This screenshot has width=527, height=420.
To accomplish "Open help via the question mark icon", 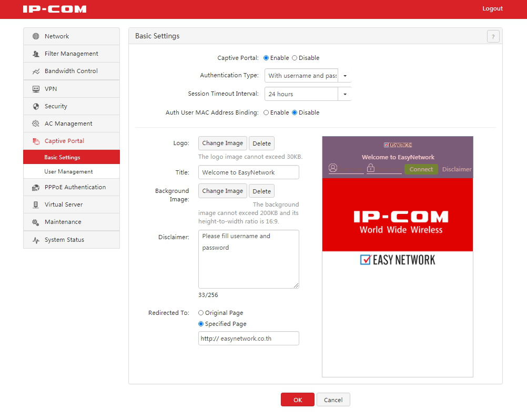I will coord(493,36).
